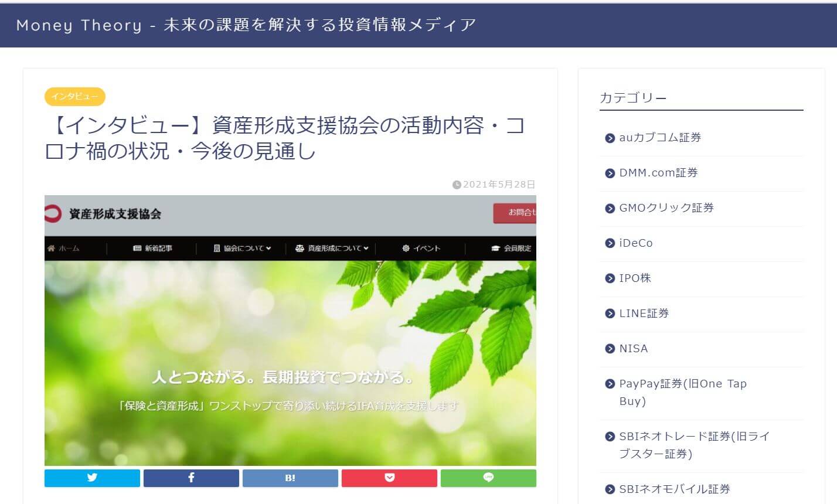Click the カテゴリー sidebar heading
Viewport: 837px width, 504px height.
tap(633, 98)
